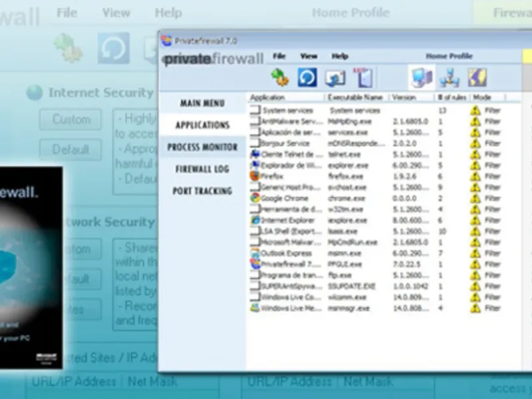This screenshot has height=399, width=532.
Task: Click version 7.0.22.5 in the PFGUI.exe row
Action: [x=406, y=264]
